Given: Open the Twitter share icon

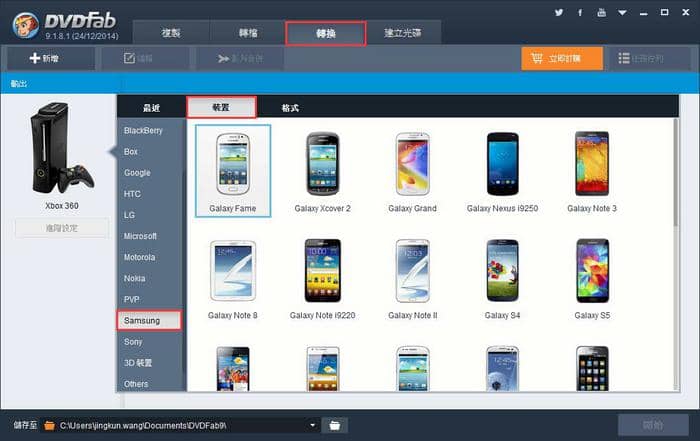Looking at the screenshot, I should (x=558, y=12).
